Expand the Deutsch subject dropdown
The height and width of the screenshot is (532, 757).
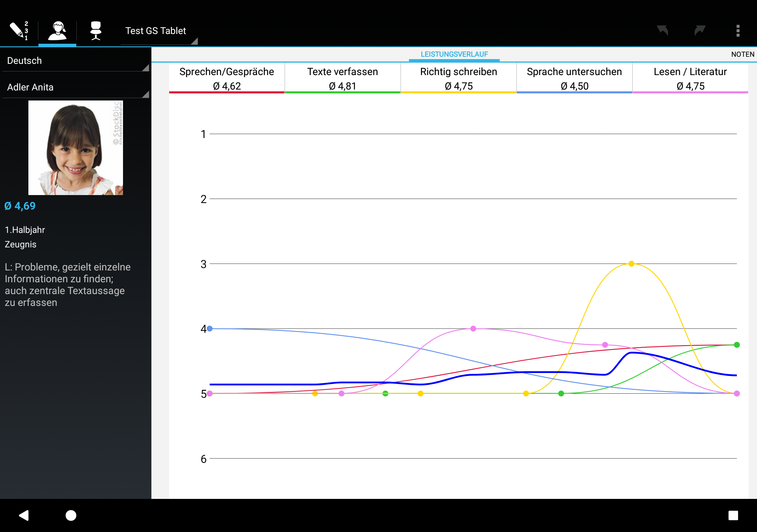[75, 61]
